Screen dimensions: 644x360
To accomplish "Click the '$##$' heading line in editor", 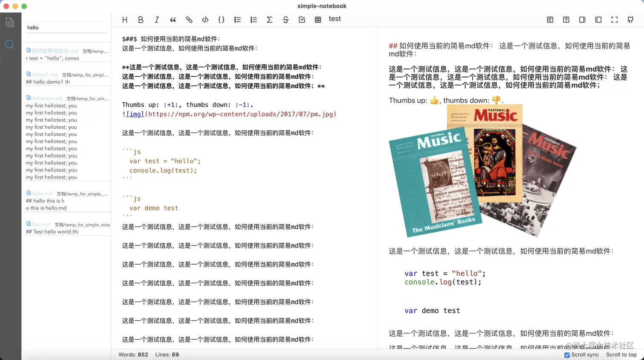I will (x=171, y=39).
